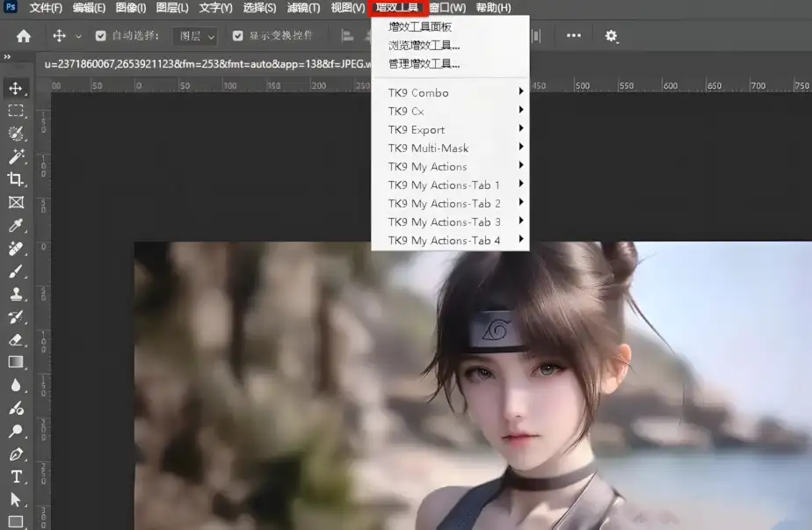Select the Rectangle shape tool
The image size is (812, 530).
pyautogui.click(x=16, y=521)
